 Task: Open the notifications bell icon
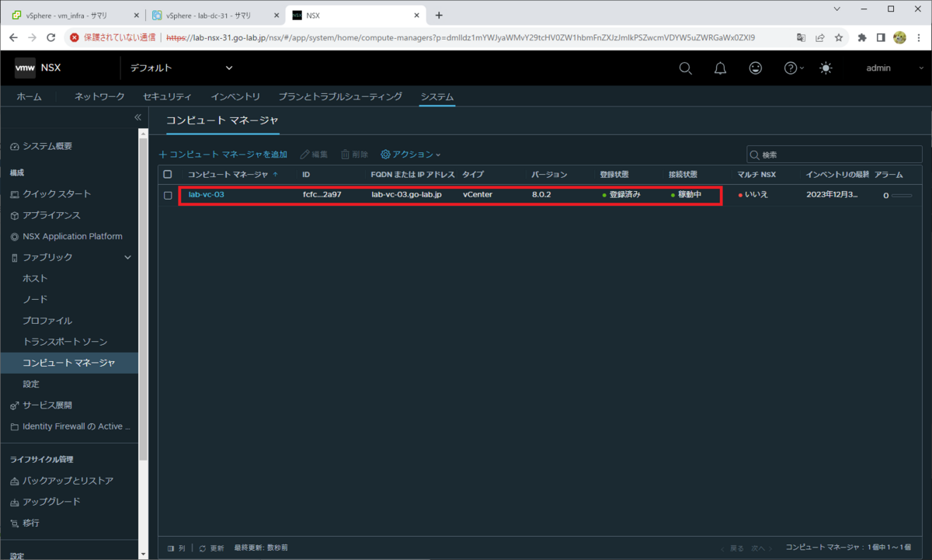[x=720, y=68]
